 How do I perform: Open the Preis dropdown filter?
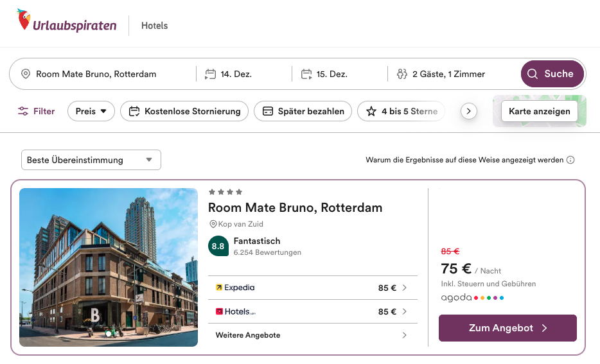pyautogui.click(x=91, y=111)
